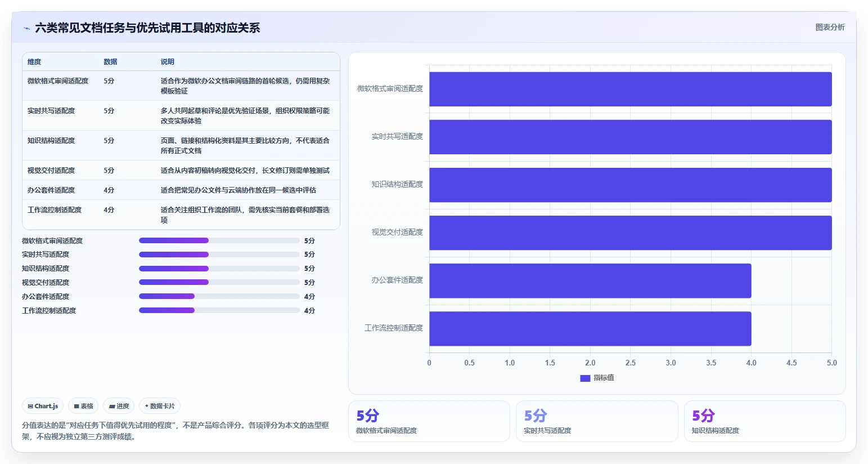
Task: Click the chart bar for 办公套件适配度
Action: click(590, 281)
